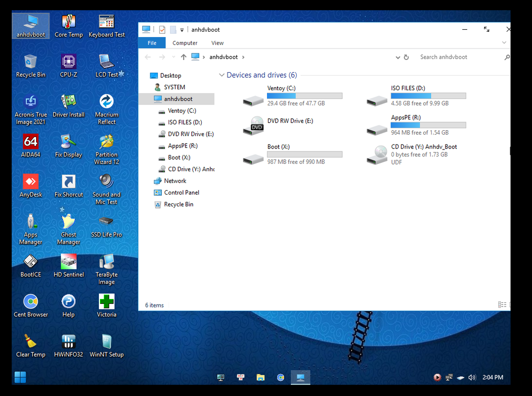532x396 pixels.
Task: Select the Fix Shorcut desktop icon
Action: pyautogui.click(x=69, y=186)
